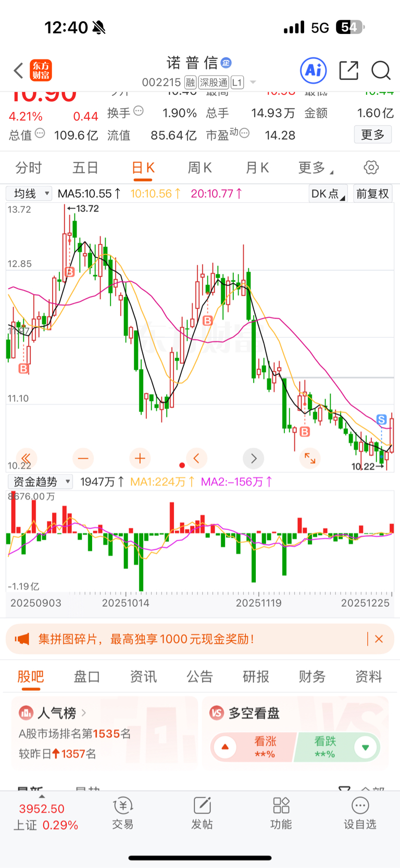Switch to the 公告 tab
The width and height of the screenshot is (400, 868).
pos(200,677)
